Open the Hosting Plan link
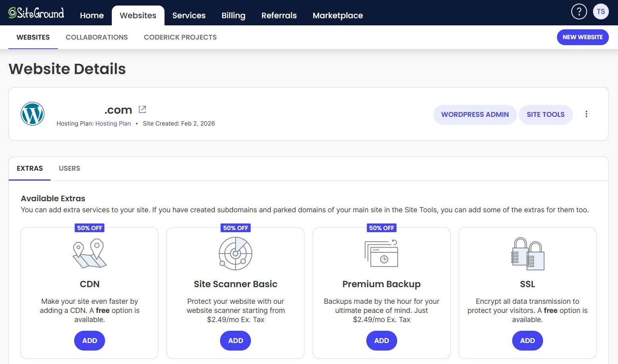618x364 pixels. click(113, 123)
